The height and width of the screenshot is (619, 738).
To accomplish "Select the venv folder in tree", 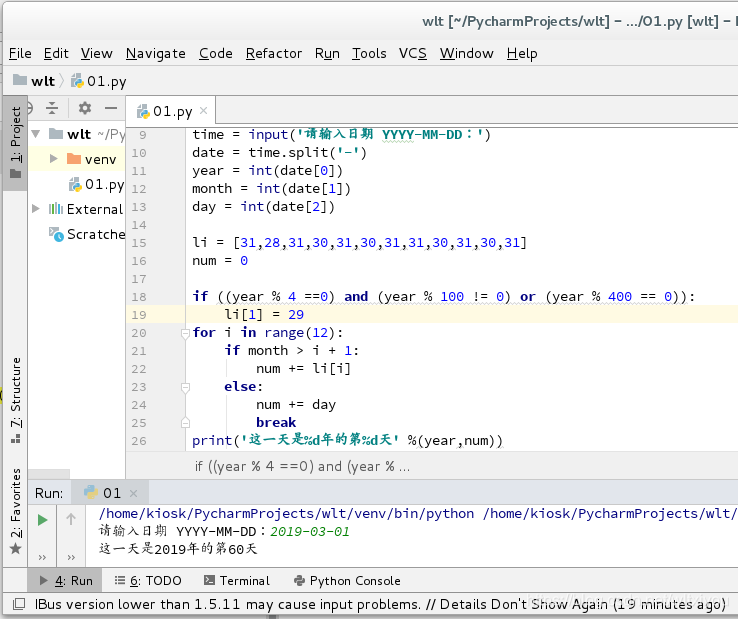I will [x=92, y=159].
